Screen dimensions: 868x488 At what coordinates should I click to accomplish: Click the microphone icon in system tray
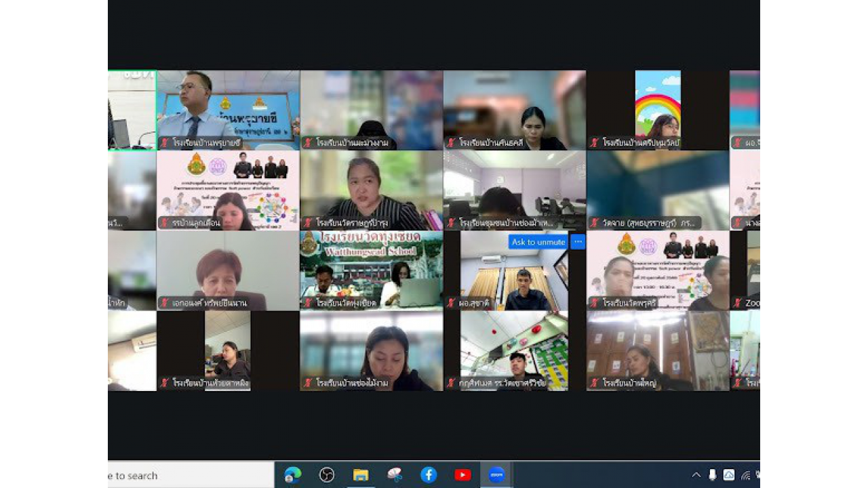click(713, 475)
